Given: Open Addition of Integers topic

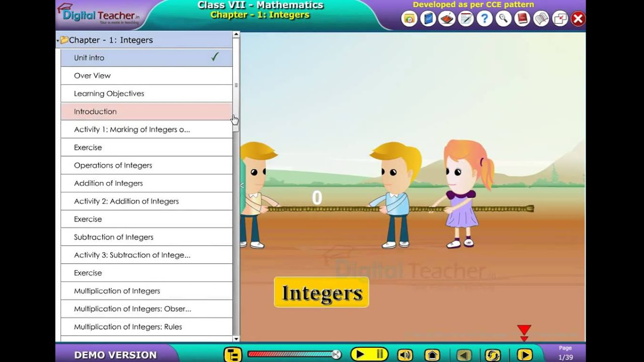Looking at the screenshot, I should tap(146, 183).
